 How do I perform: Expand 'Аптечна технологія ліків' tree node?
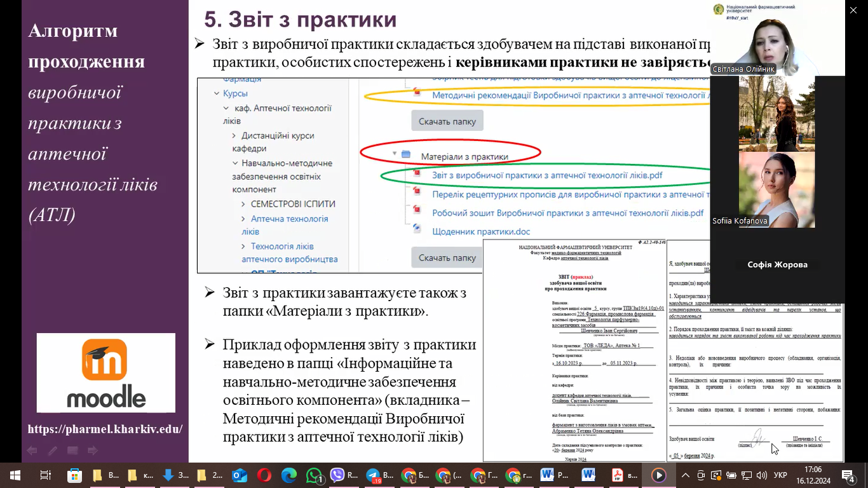pos(244,219)
